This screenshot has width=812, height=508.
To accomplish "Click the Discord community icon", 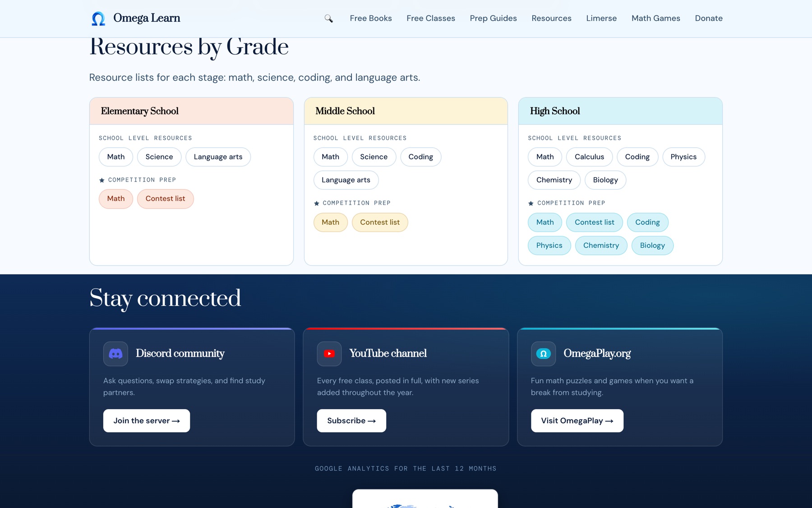I will pos(115,354).
